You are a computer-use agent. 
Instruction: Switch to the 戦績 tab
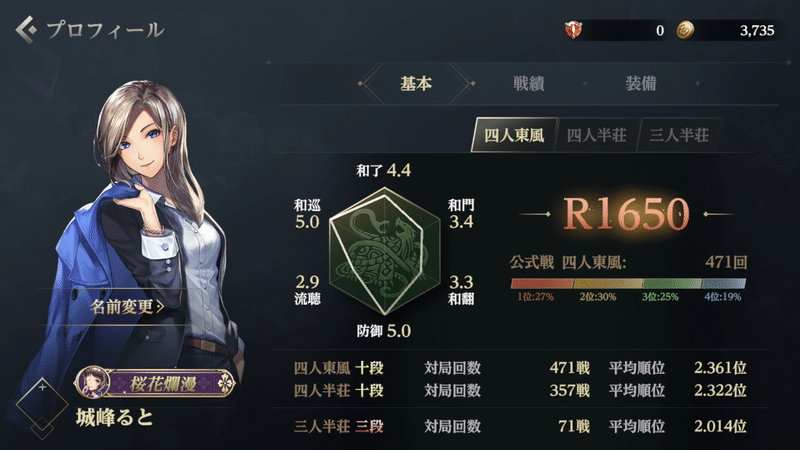point(529,83)
